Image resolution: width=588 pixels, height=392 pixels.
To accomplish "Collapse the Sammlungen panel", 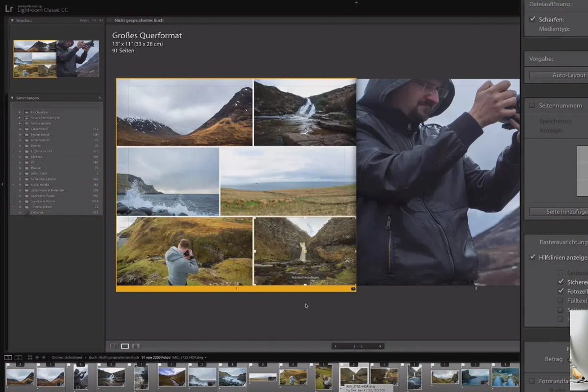I will tap(12, 98).
